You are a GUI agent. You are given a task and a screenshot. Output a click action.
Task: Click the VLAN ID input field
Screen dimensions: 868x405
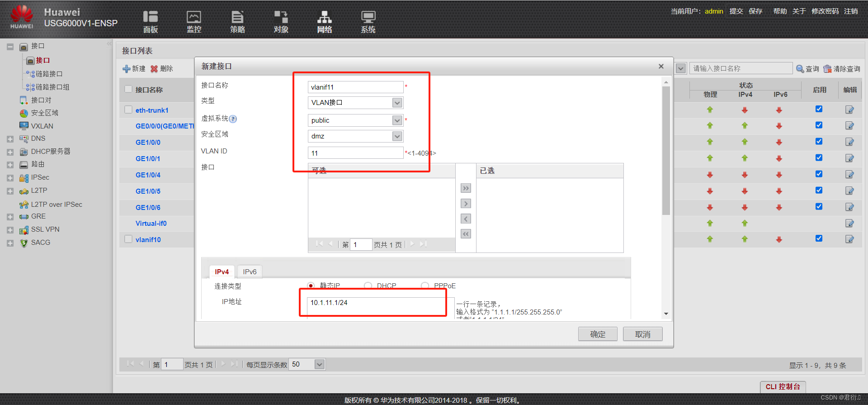355,153
